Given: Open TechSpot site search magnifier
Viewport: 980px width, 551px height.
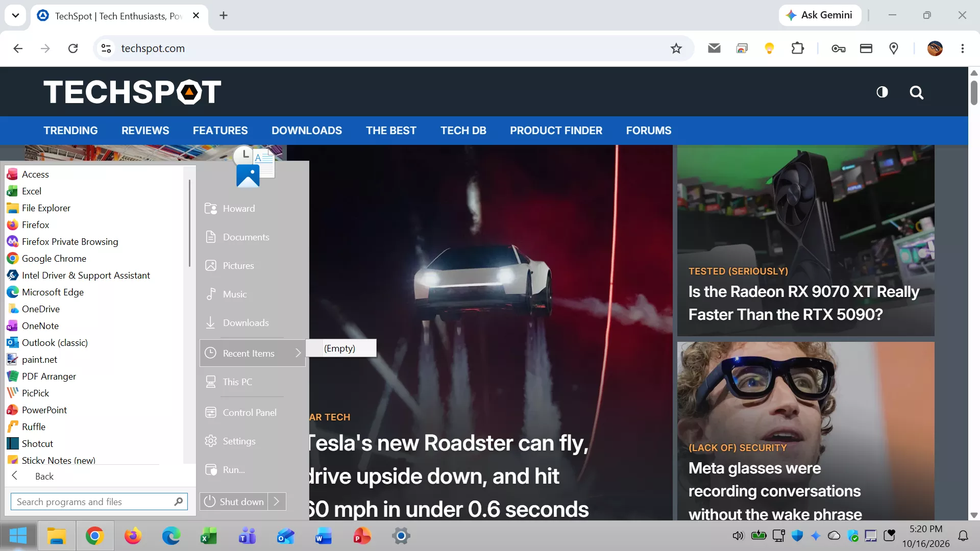Looking at the screenshot, I should 917,92.
